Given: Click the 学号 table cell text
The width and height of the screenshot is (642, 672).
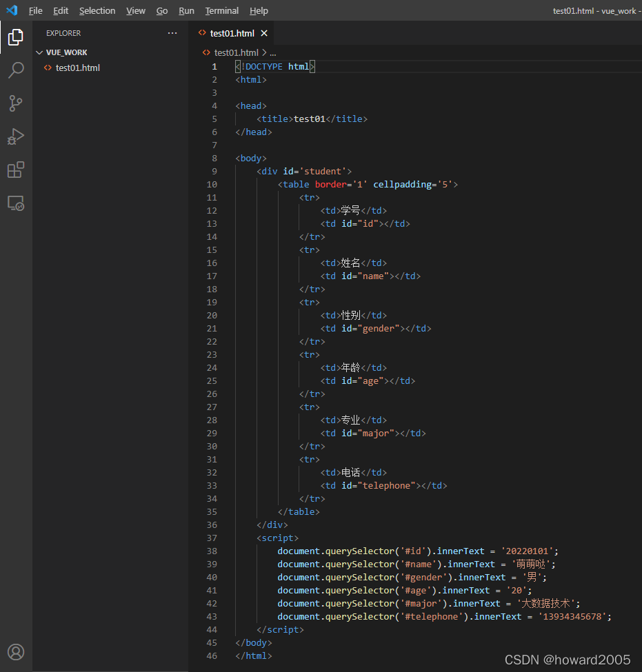Looking at the screenshot, I should coord(351,210).
